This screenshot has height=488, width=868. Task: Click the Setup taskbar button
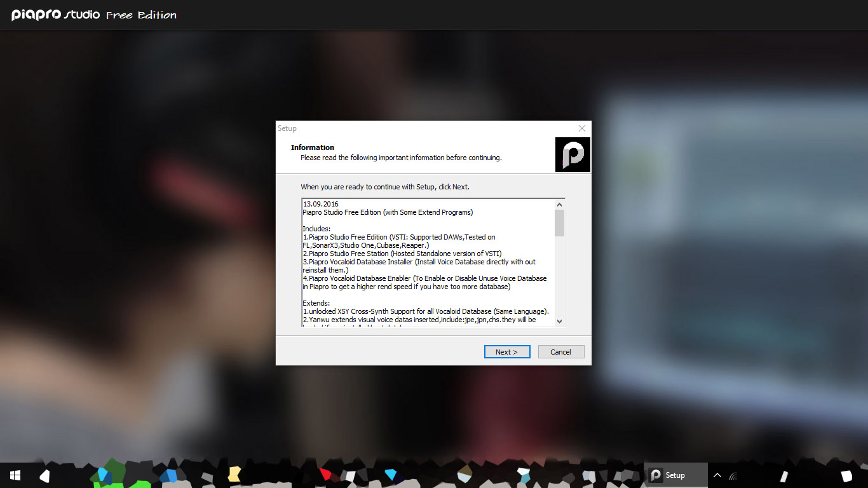point(676,475)
